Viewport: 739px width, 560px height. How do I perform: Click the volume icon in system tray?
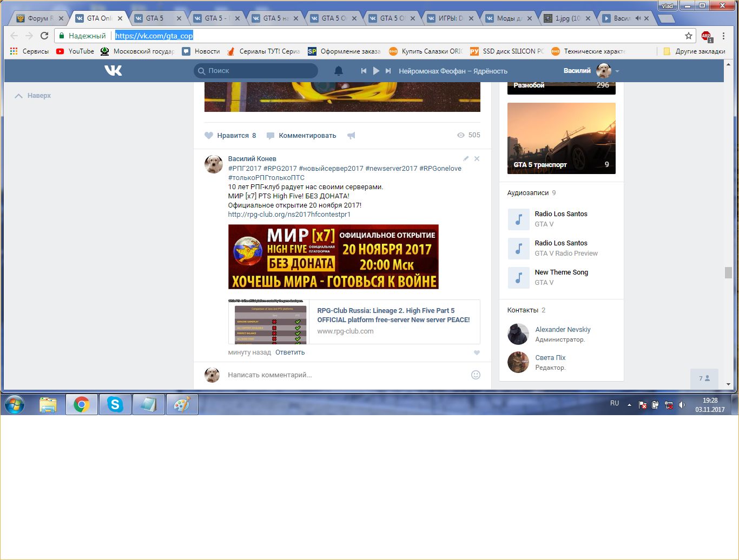(682, 405)
